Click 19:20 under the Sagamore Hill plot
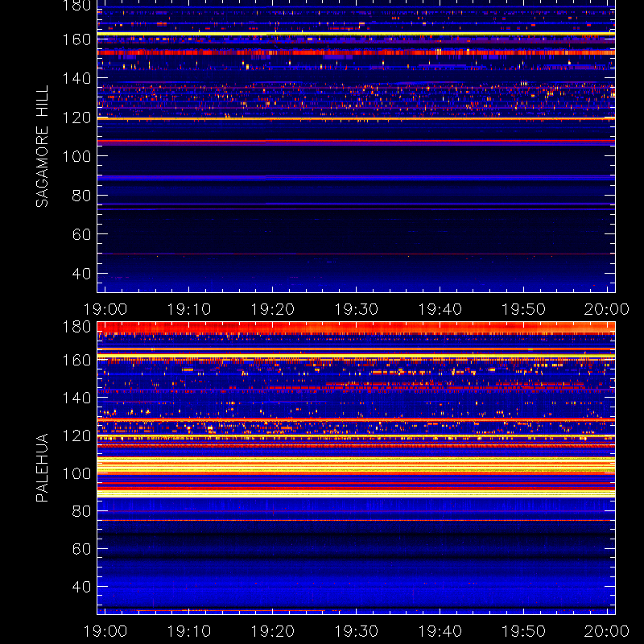644x644 pixels. tap(273, 309)
